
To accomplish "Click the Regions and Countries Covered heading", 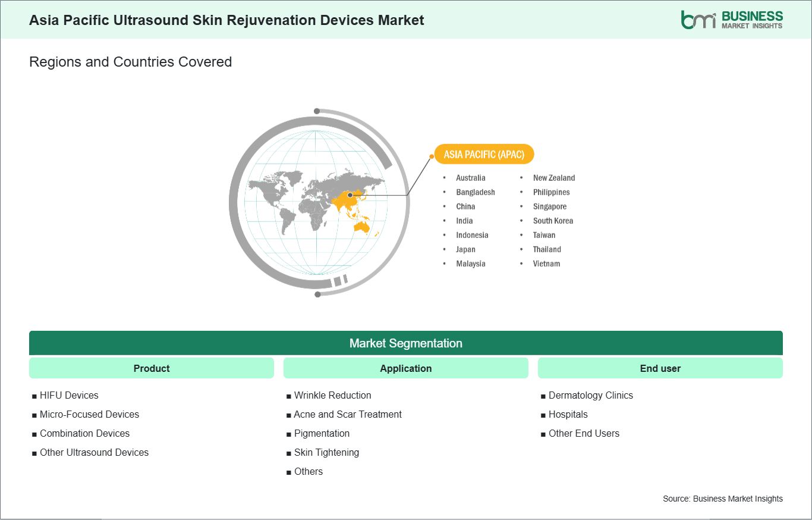I will point(130,62).
